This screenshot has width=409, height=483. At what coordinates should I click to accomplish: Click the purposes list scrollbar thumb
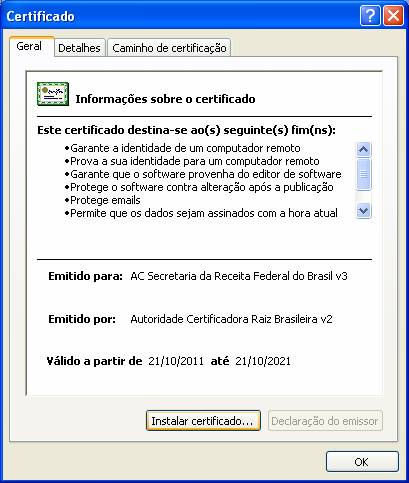click(363, 174)
